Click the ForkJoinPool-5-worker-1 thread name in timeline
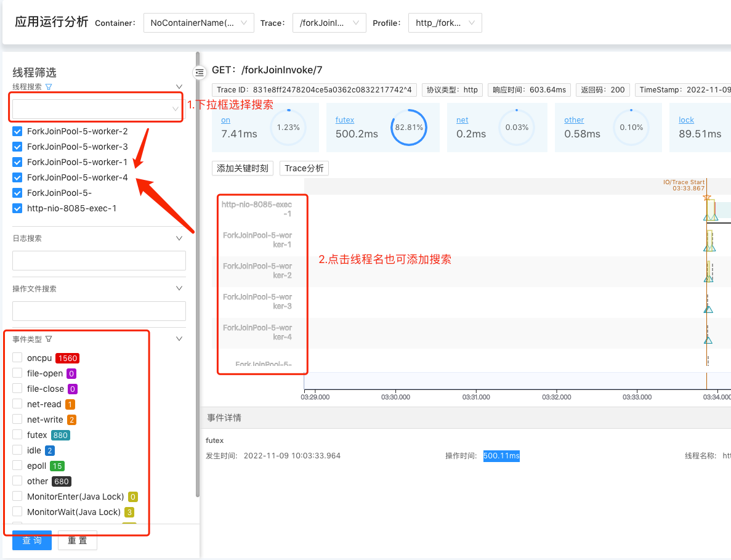 (257, 240)
